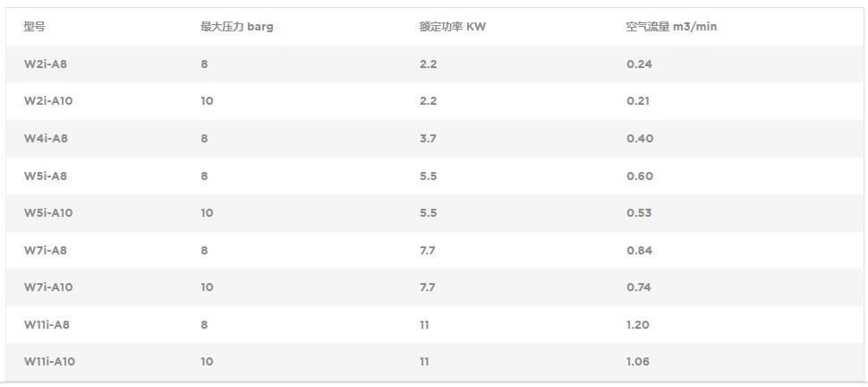Select the W2i-A8 model cell
This screenshot has width=868, height=387.
[45, 64]
